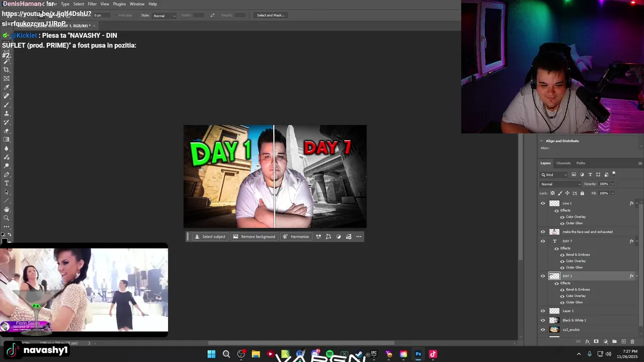Open the Filter menu
This screenshot has width=644, height=362.
pyautogui.click(x=92, y=4)
